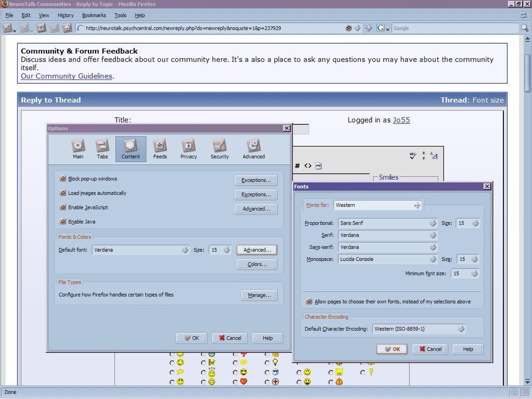
Task: Open the Jo55 profile link
Action: coord(402,120)
